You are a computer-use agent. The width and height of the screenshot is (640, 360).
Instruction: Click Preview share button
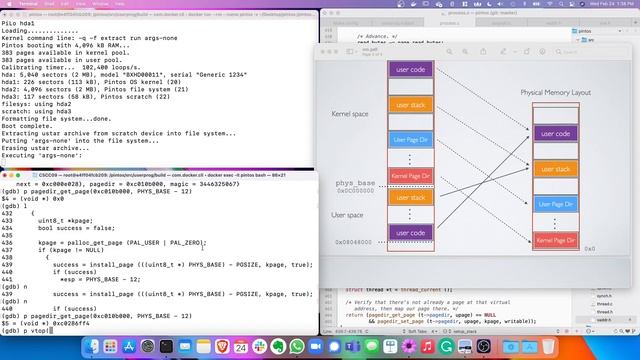[483, 51]
